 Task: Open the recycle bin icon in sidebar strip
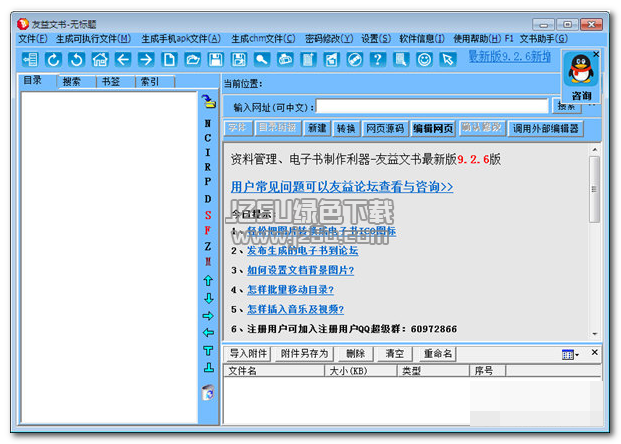pyautogui.click(x=208, y=393)
